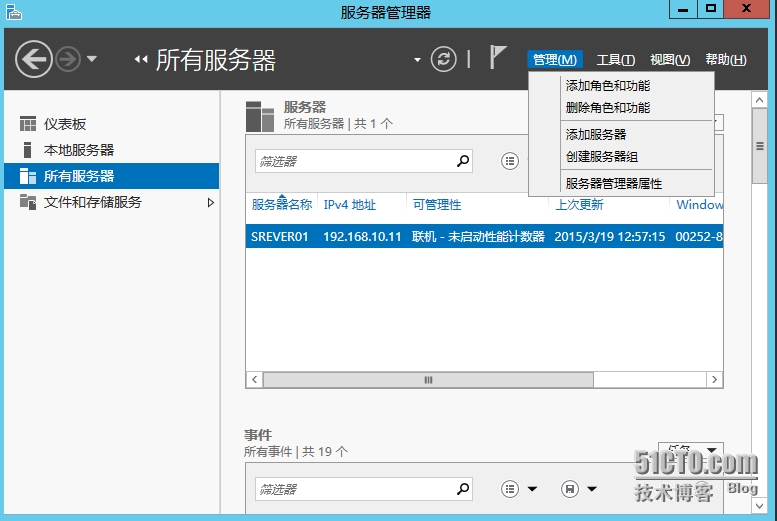The image size is (777, 521).
Task: Click the vertical scrollbar thumb
Action: tap(759, 146)
